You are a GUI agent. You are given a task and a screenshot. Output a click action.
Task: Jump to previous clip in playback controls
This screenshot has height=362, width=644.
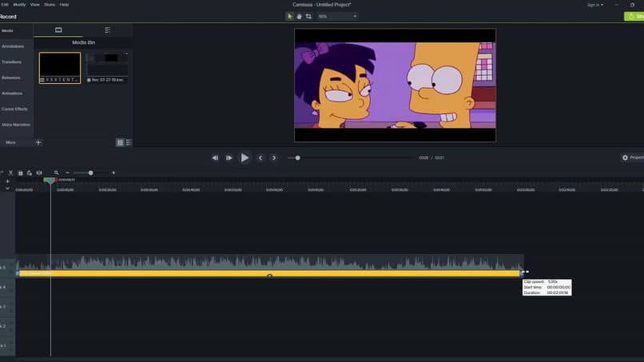click(215, 157)
